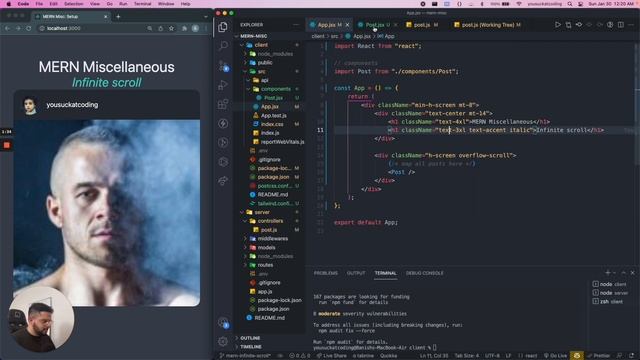This screenshot has height=360, width=640.
Task: Switch to post.js (Working Tree) tab
Action: click(x=487, y=25)
